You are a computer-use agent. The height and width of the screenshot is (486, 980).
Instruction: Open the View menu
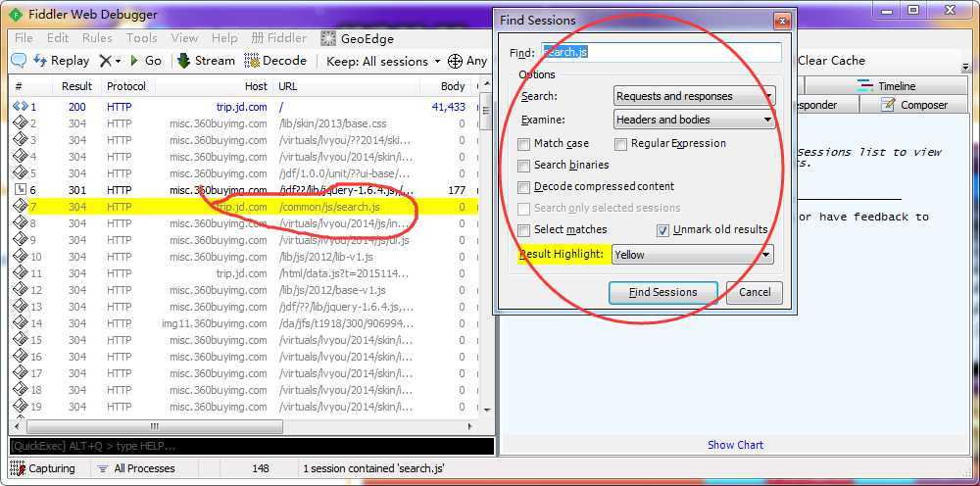coord(184,38)
